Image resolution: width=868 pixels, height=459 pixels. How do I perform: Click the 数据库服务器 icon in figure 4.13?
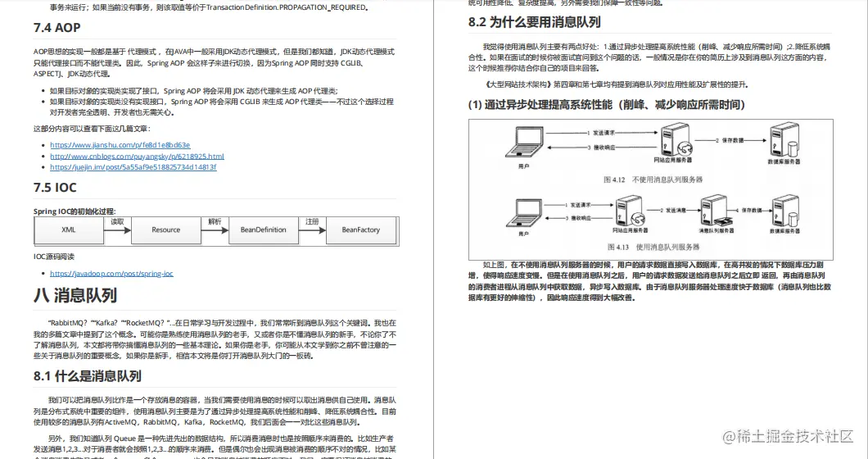(x=785, y=211)
